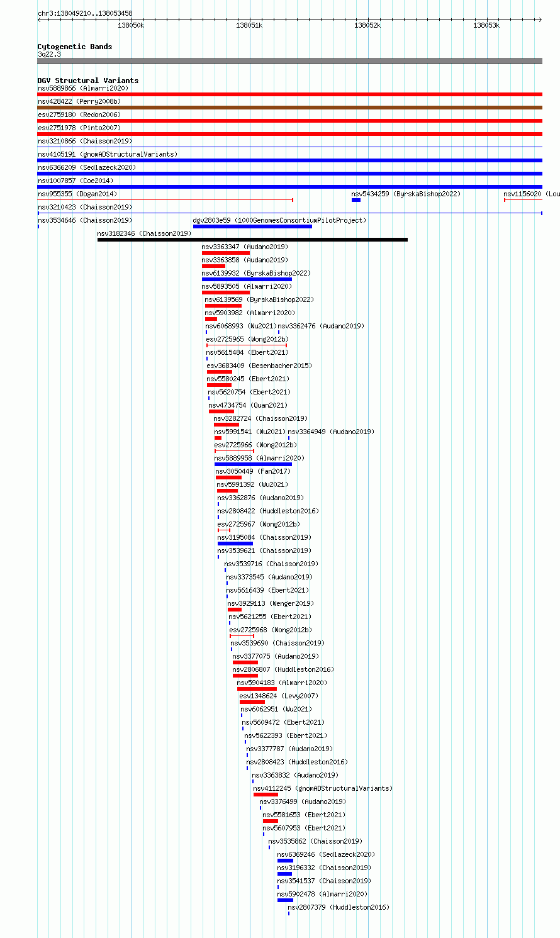Screen dimensions: 560x938
Task: Select the brown nsv428422 Perry2008b bar
Action: [x=289, y=108]
